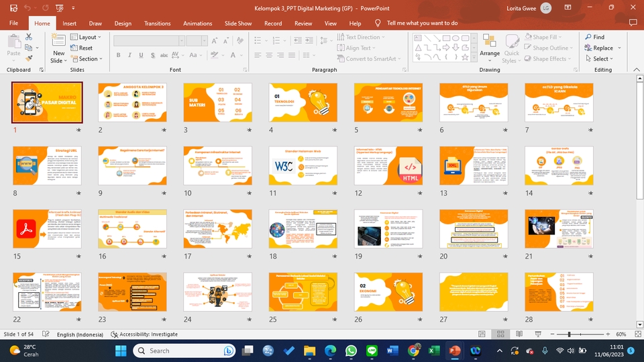Toggle Underline formatting
This screenshot has width=644, height=362.
pyautogui.click(x=141, y=55)
